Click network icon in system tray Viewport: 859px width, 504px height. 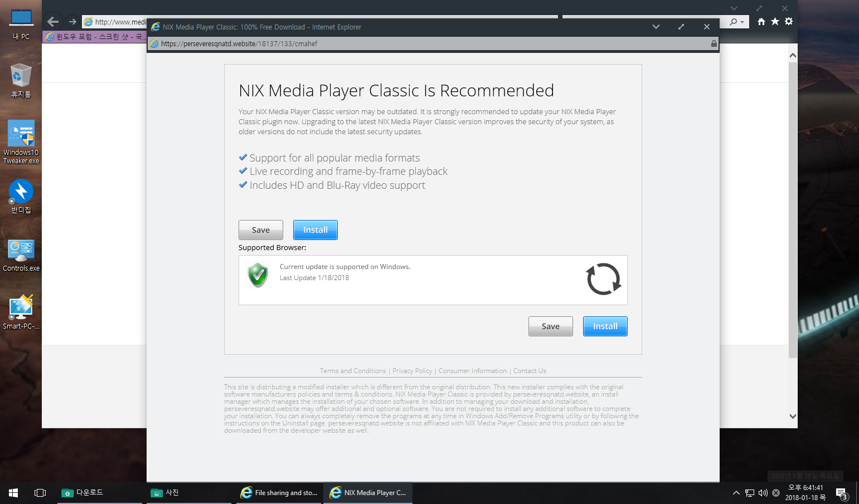pyautogui.click(x=750, y=493)
